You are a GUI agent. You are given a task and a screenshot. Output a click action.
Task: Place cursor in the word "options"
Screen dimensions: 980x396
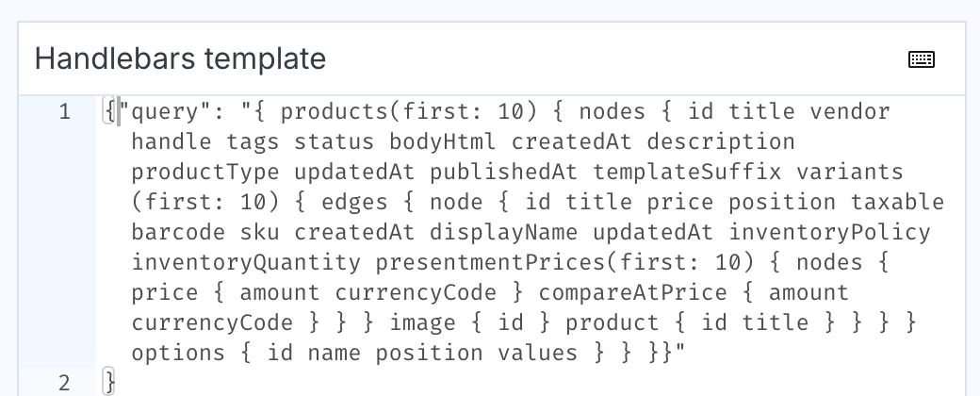pos(178,353)
